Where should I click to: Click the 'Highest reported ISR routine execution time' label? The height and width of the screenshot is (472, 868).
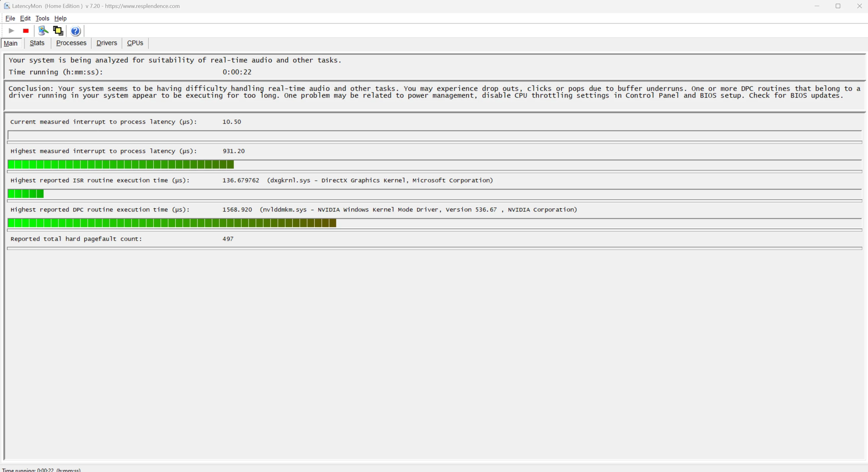pyautogui.click(x=100, y=181)
